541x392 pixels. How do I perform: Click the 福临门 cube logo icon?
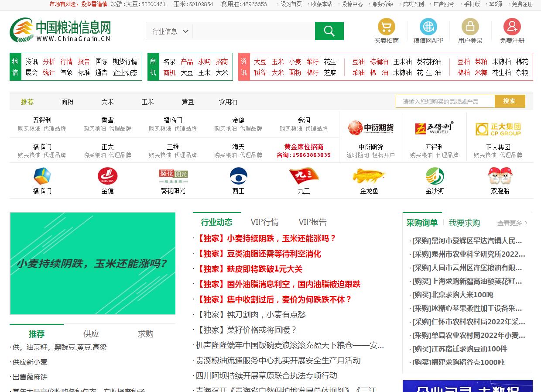click(42, 176)
